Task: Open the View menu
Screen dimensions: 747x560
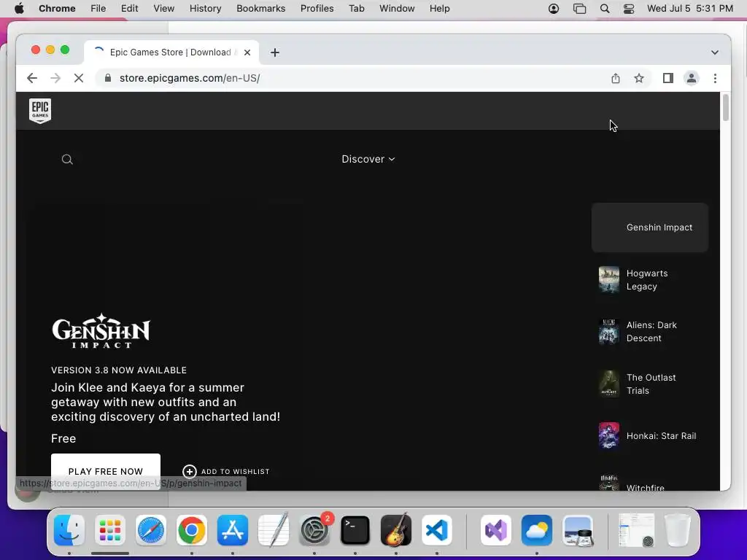Action: pyautogui.click(x=163, y=9)
